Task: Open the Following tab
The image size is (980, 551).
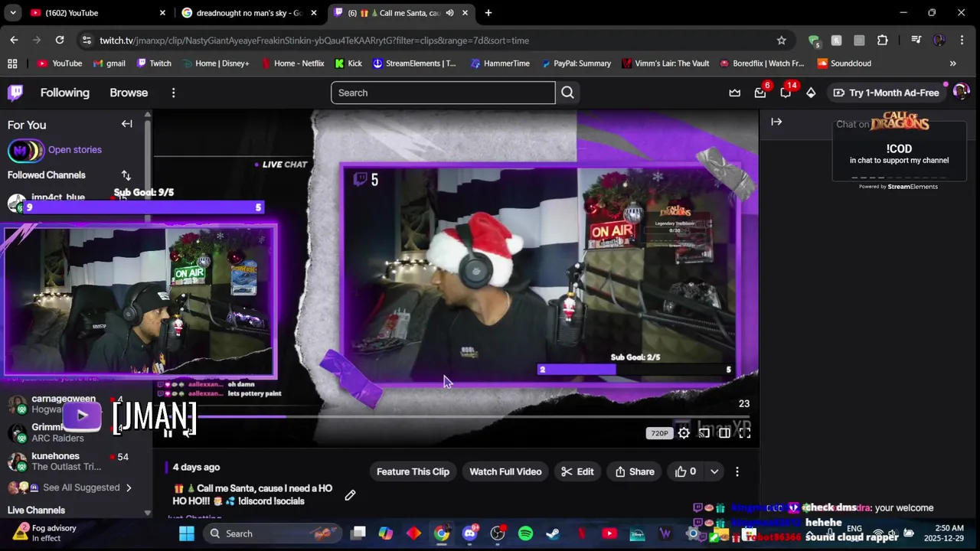Action: point(65,93)
